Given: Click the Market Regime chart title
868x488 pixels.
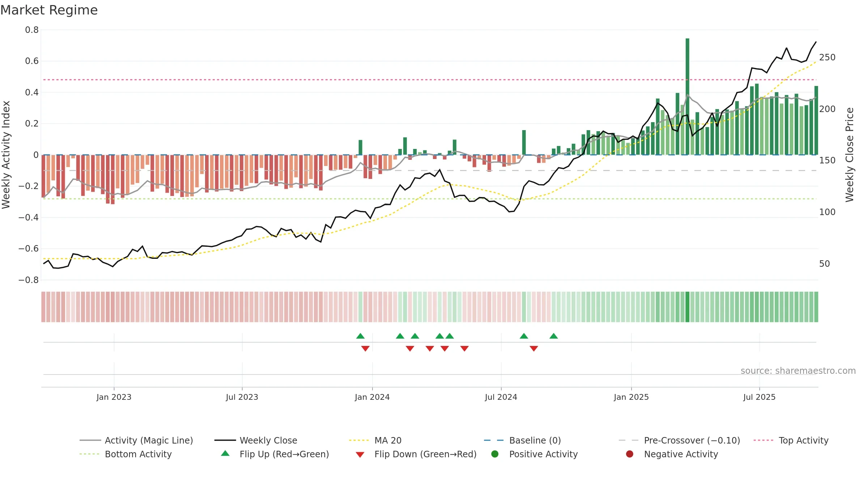Looking at the screenshot, I should [x=49, y=10].
